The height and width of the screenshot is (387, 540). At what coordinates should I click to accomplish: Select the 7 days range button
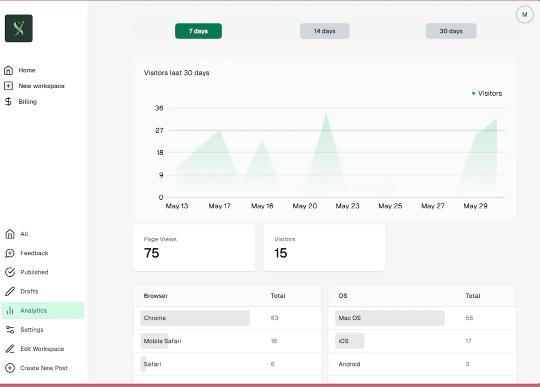(x=198, y=31)
